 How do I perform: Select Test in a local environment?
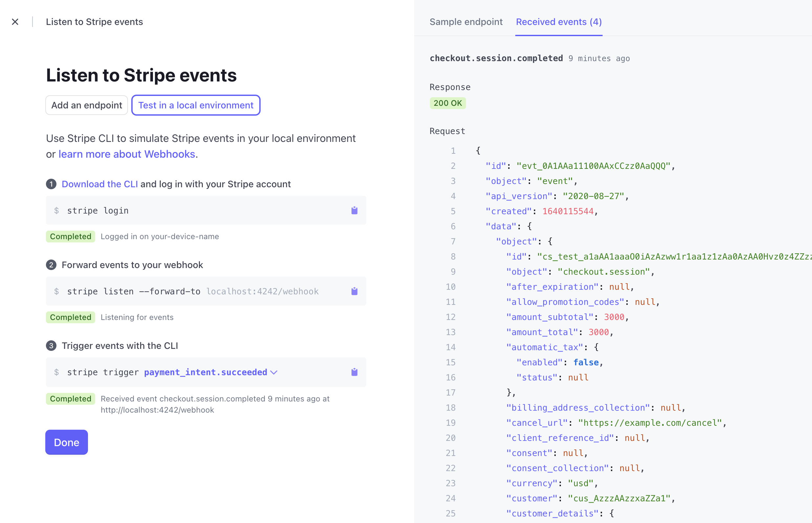click(196, 105)
